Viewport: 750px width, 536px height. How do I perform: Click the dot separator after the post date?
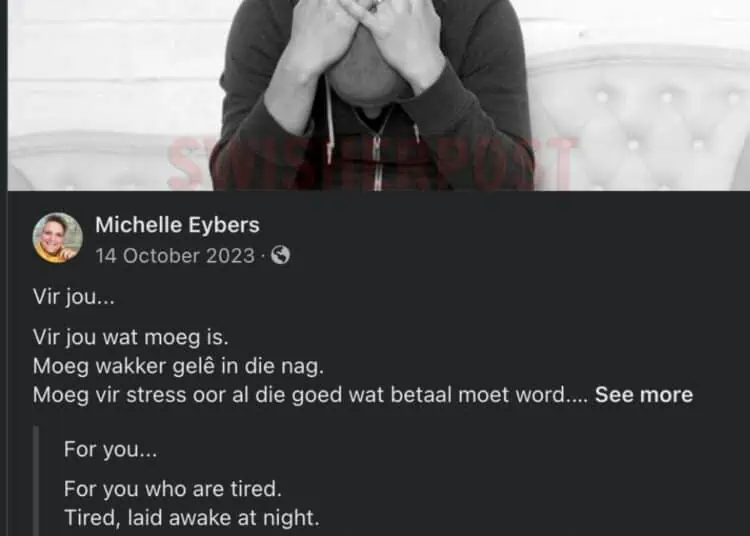click(x=263, y=256)
